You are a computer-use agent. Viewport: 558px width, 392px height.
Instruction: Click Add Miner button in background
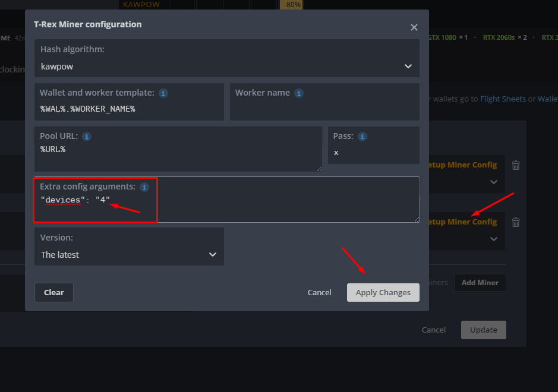coord(480,283)
